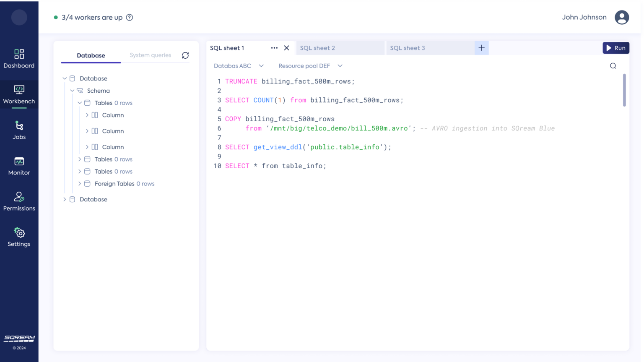Click the workers status help icon
The height and width of the screenshot is (362, 644).
coord(130,17)
